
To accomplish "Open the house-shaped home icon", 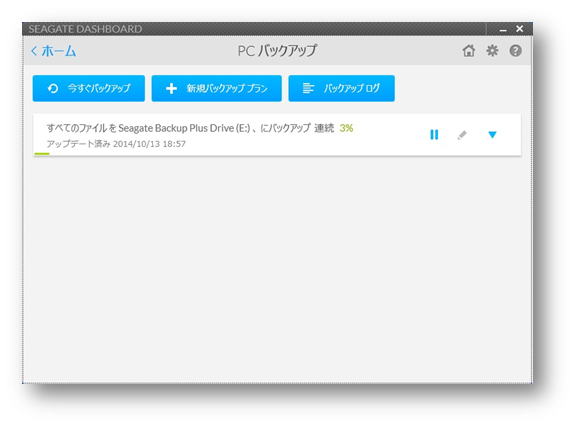I will coord(469,51).
